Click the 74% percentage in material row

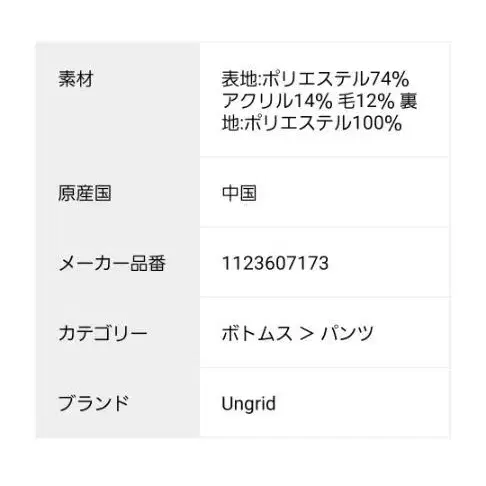pyautogui.click(x=389, y=79)
